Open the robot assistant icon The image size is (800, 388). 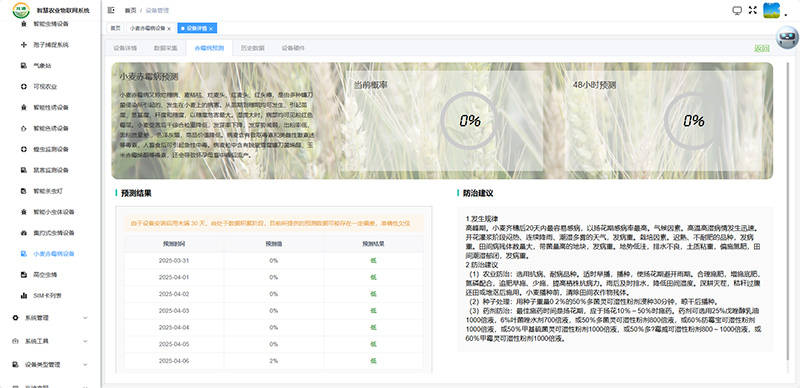787,38
